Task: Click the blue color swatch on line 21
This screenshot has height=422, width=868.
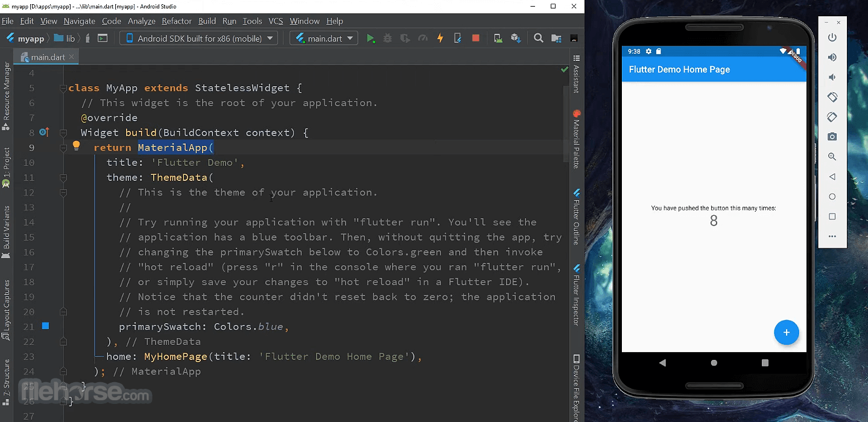Action: click(x=45, y=326)
